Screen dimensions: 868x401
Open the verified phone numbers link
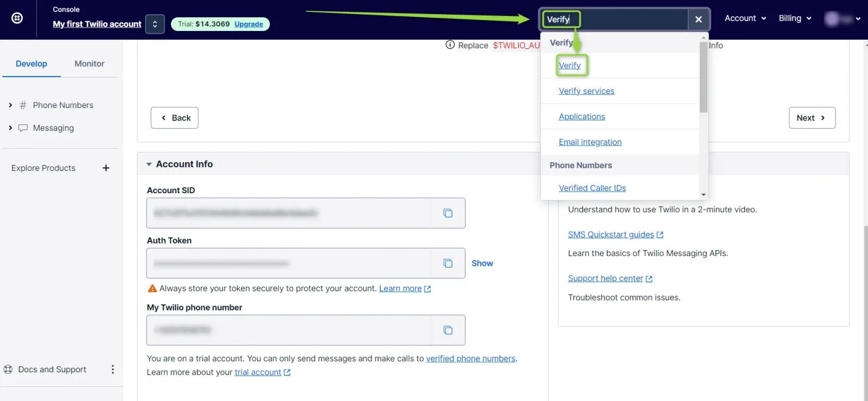(471, 359)
